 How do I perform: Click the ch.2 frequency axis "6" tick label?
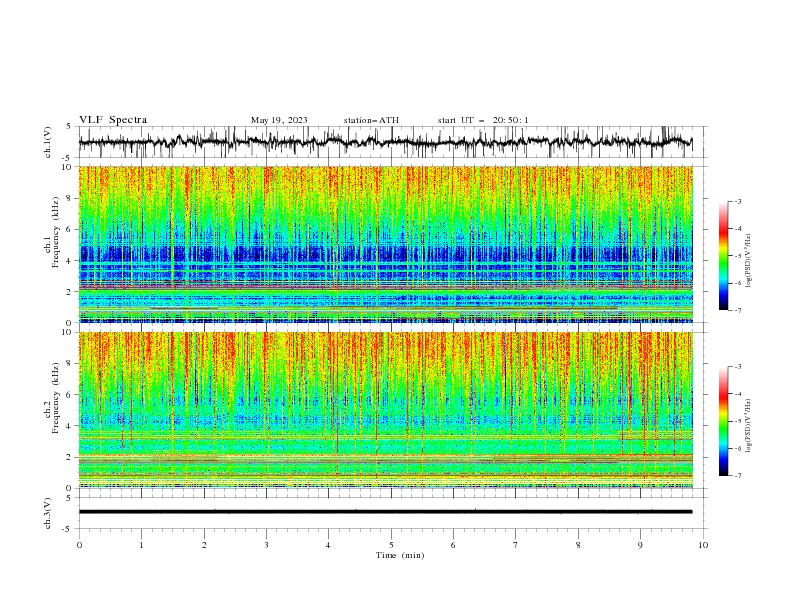coord(69,395)
